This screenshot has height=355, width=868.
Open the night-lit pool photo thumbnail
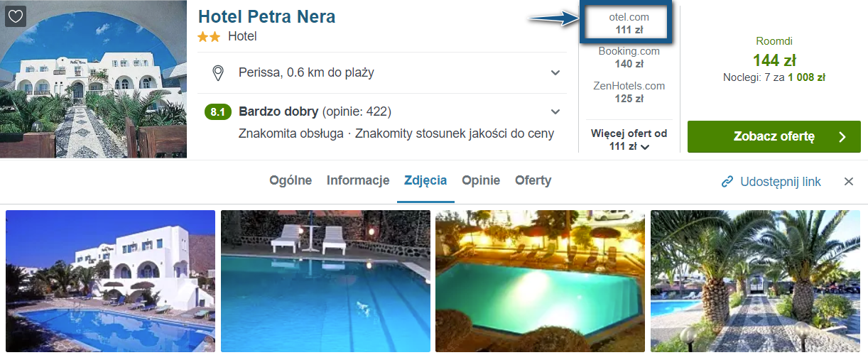pyautogui.click(x=541, y=281)
